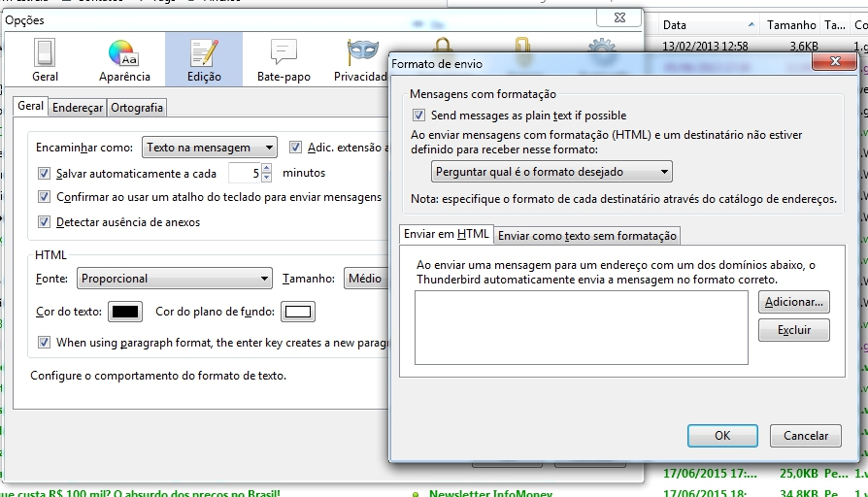This screenshot has height=497, width=868.
Task: Open the Cor do plano de fundo swatch
Action: [x=298, y=312]
